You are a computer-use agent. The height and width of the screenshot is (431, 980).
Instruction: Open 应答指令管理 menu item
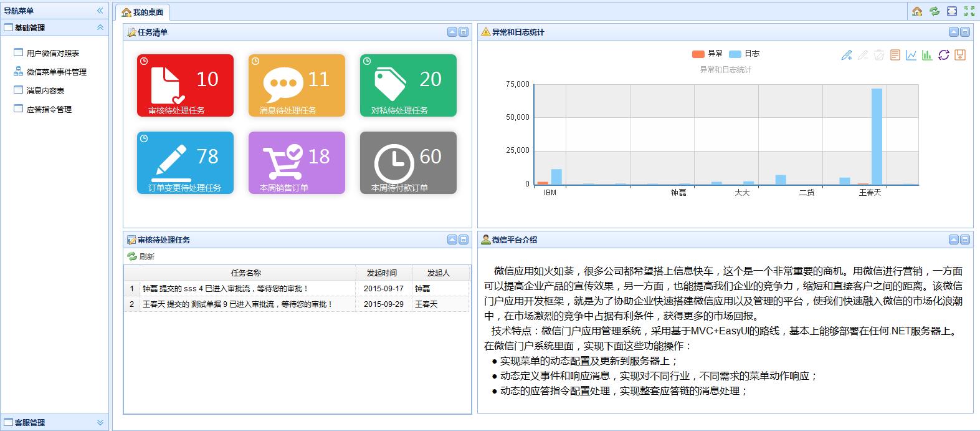(x=49, y=109)
